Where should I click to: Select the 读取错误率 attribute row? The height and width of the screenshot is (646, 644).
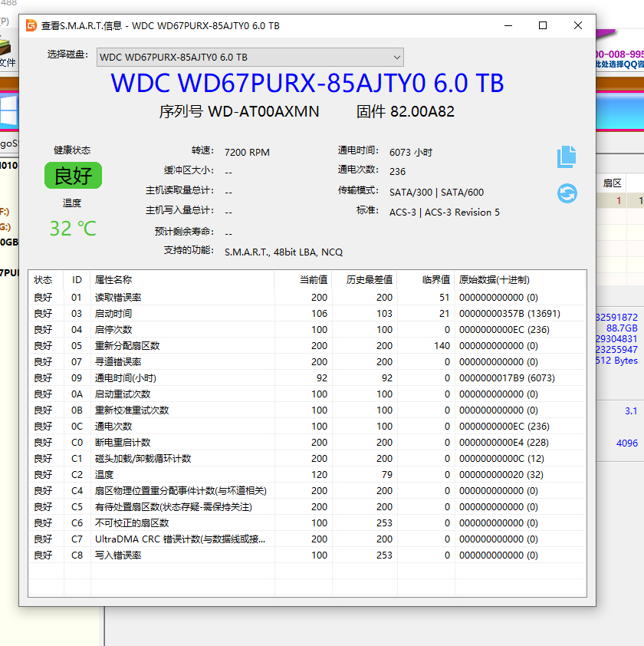[x=118, y=298]
